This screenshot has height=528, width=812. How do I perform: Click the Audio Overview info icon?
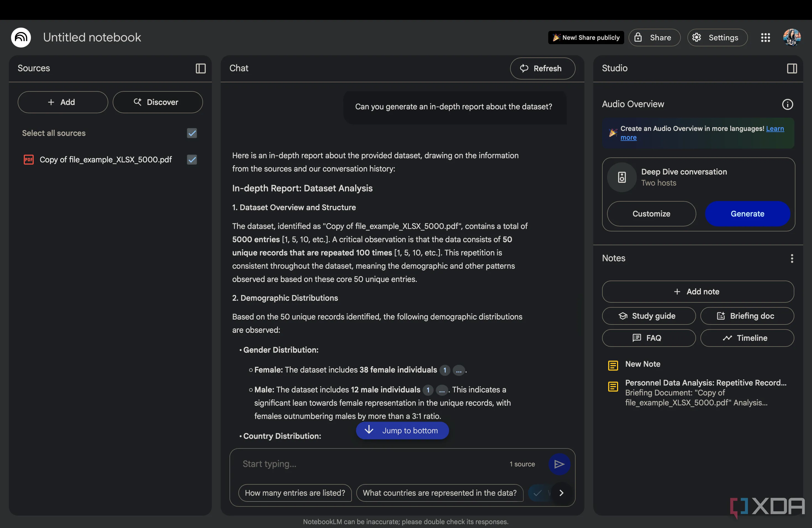pyautogui.click(x=787, y=104)
